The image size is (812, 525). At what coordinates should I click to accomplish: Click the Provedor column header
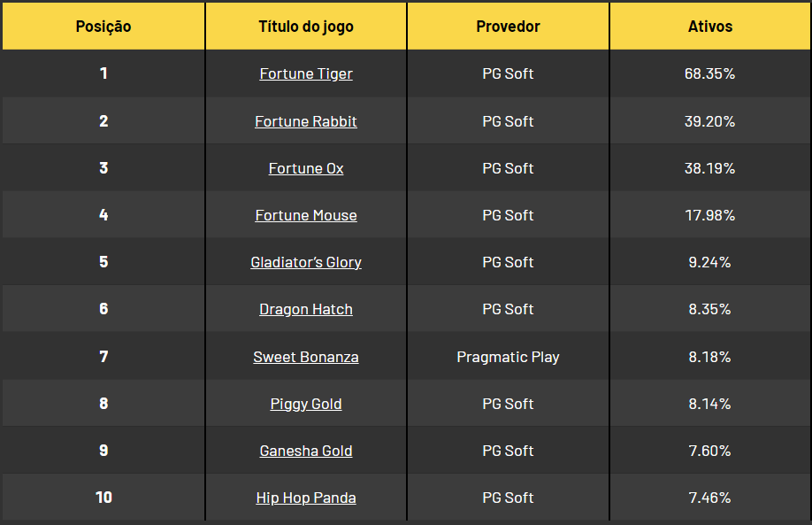(x=508, y=26)
